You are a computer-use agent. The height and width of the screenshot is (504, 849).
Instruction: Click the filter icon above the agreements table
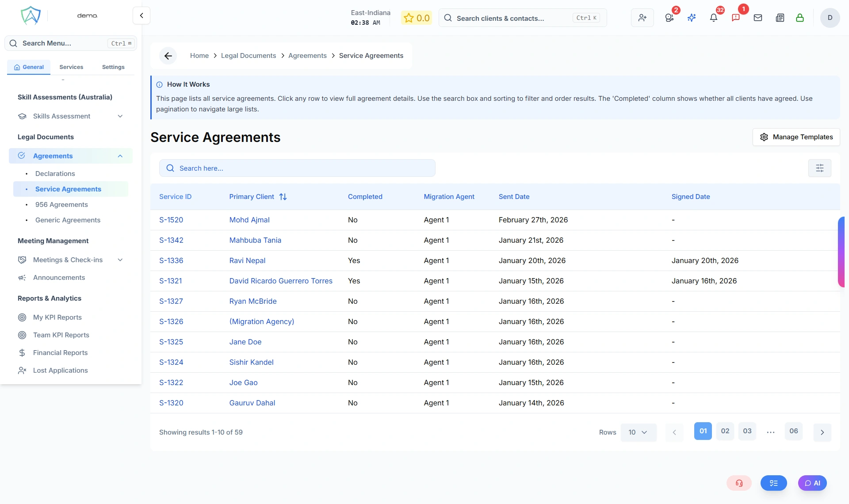(x=820, y=168)
